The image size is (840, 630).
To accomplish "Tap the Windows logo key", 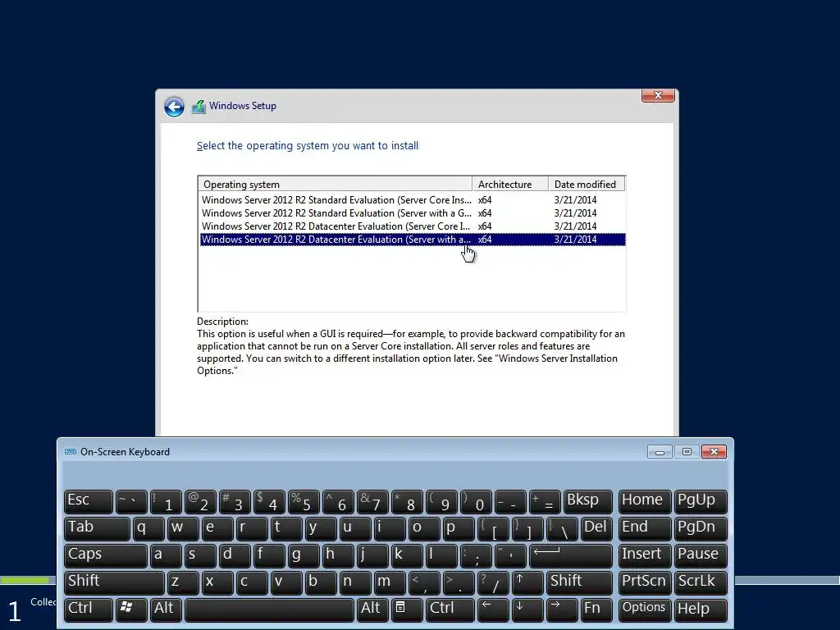I will click(131, 609).
